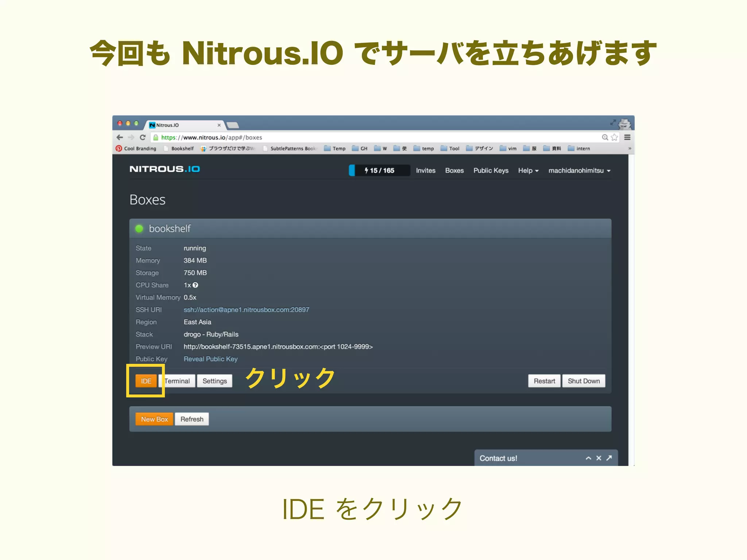
Task: Select the Nitrous.IO browser tab
Action: pos(185,125)
